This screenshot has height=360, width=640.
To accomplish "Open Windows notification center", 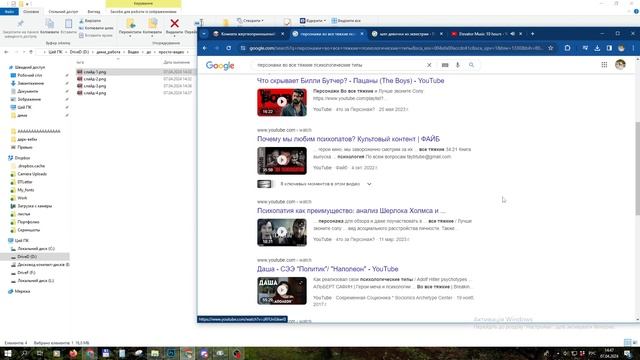I will tap(628, 353).
